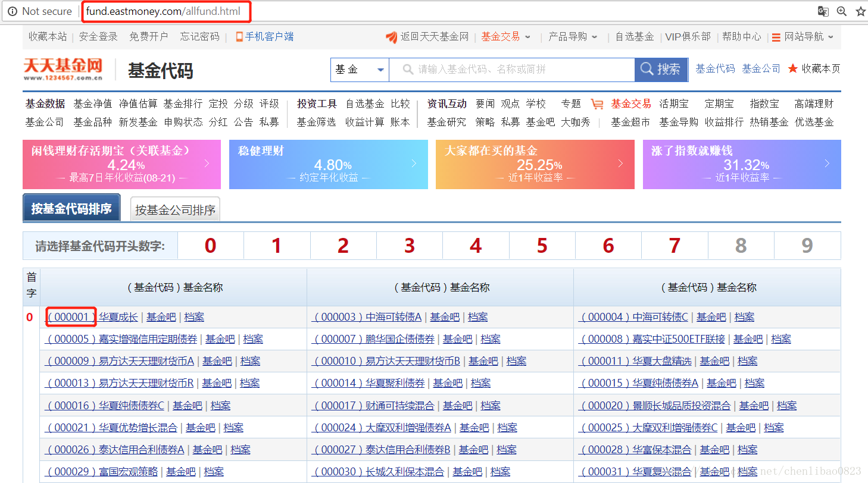This screenshot has height=483, width=868.
Task: Open the 稳健理财 4.80% banner
Action: tap(329, 164)
